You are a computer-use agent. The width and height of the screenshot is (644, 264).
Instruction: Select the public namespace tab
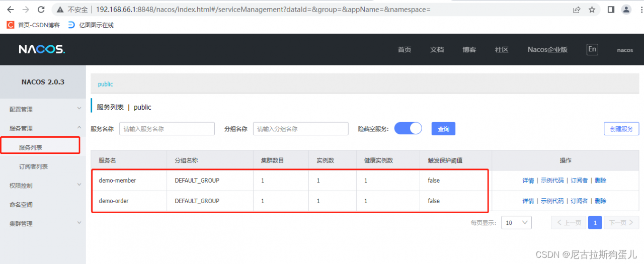click(x=105, y=84)
